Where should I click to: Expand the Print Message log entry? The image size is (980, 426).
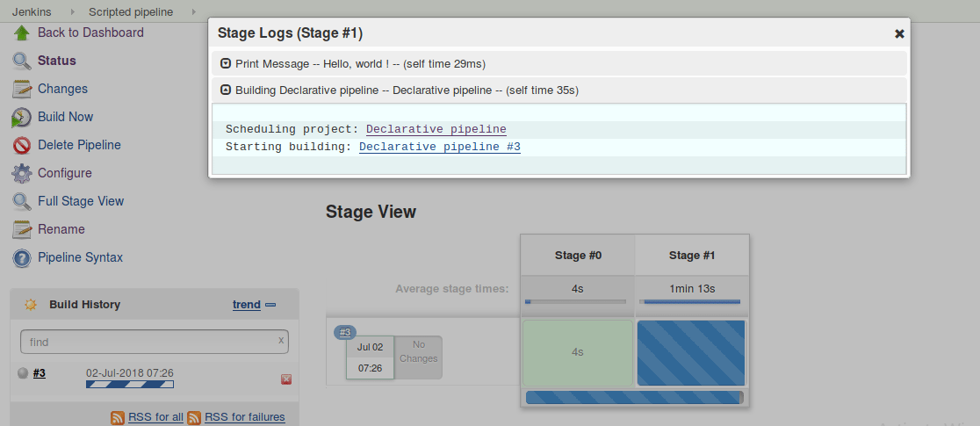click(x=226, y=64)
